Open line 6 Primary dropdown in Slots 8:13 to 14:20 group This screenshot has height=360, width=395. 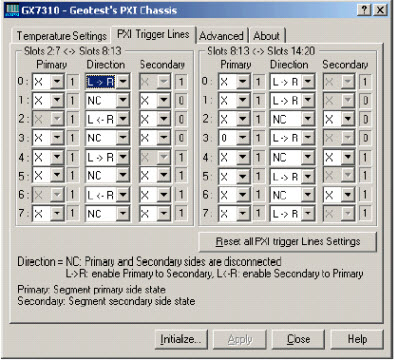click(x=234, y=195)
